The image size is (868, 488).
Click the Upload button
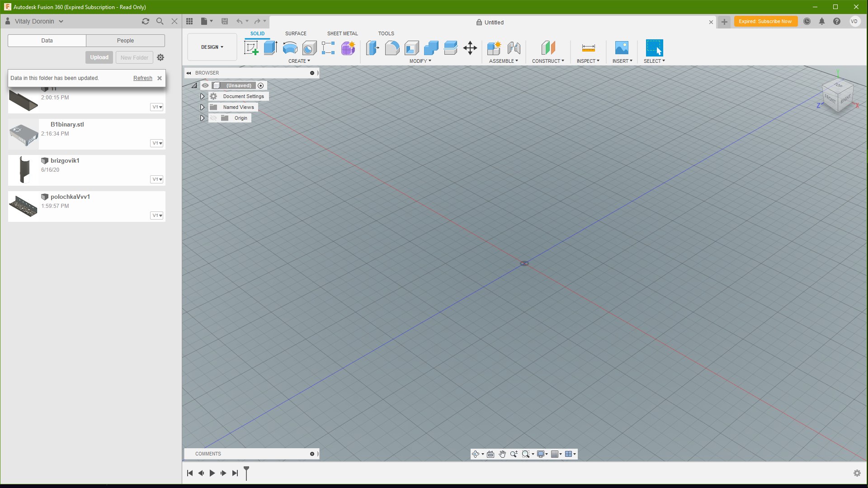[x=99, y=57]
